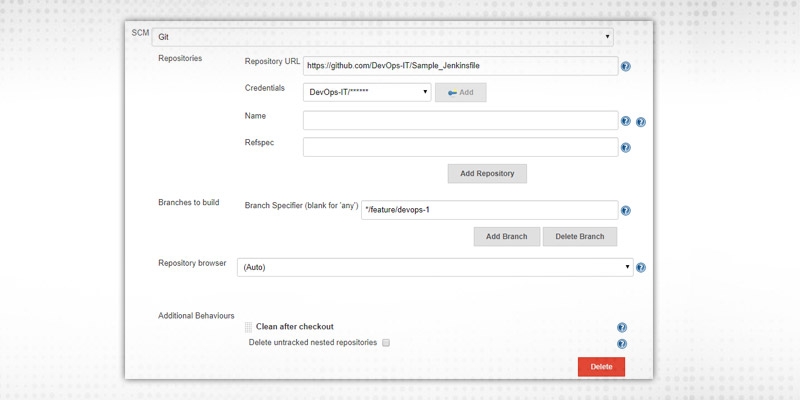The width and height of the screenshot is (800, 400).
Task: Open first help icon beside Name field
Action: (x=626, y=121)
